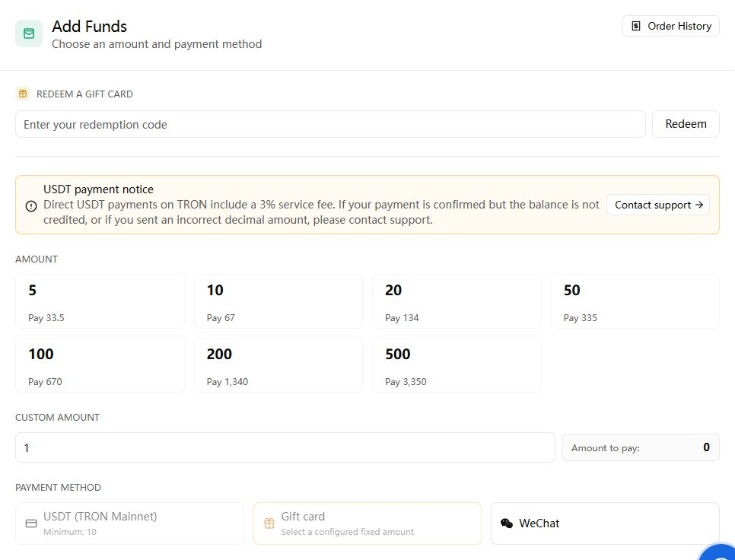Click the "Amount to pay" display box

coord(641,447)
